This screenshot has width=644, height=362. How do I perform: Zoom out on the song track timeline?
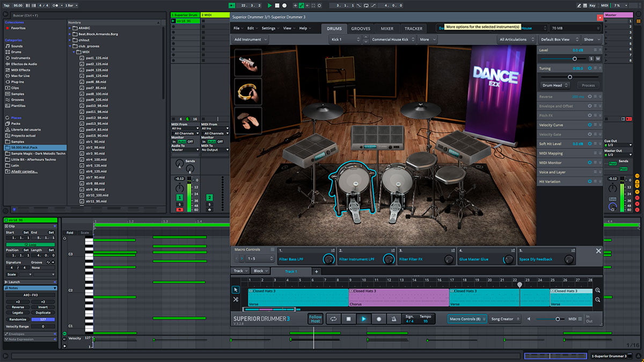click(x=598, y=300)
